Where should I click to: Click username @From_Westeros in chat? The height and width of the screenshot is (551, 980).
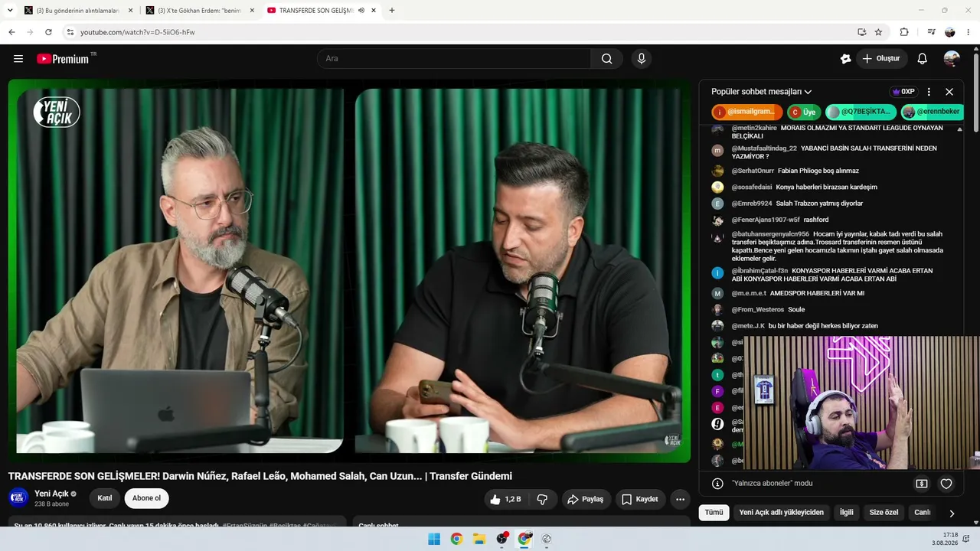pos(758,309)
